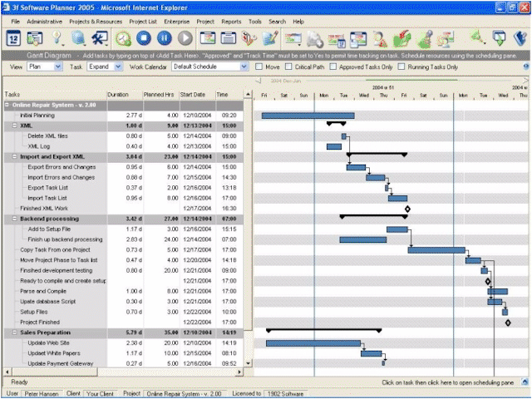The height and width of the screenshot is (399, 532).
Task: Open the View dropdown showing Plan
Action: pyautogui.click(x=45, y=66)
